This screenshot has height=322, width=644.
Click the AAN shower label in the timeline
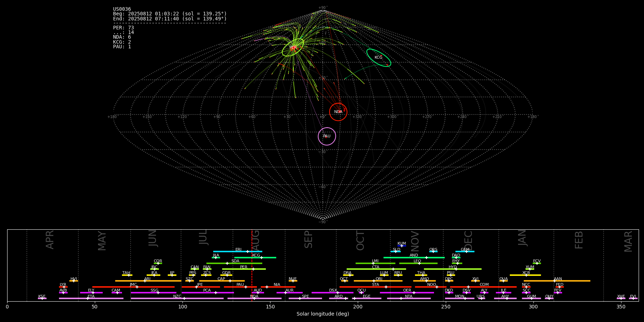558,279
